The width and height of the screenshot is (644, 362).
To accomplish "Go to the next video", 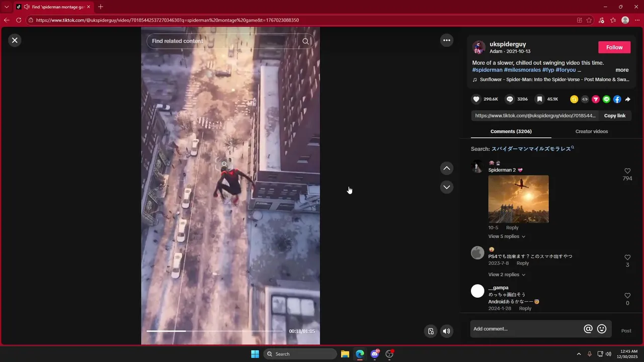I will (447, 187).
